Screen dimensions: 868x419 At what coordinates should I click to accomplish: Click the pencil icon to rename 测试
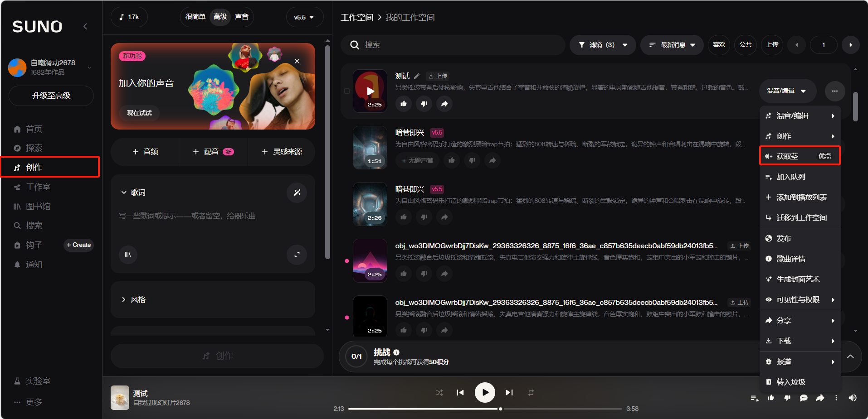point(417,76)
